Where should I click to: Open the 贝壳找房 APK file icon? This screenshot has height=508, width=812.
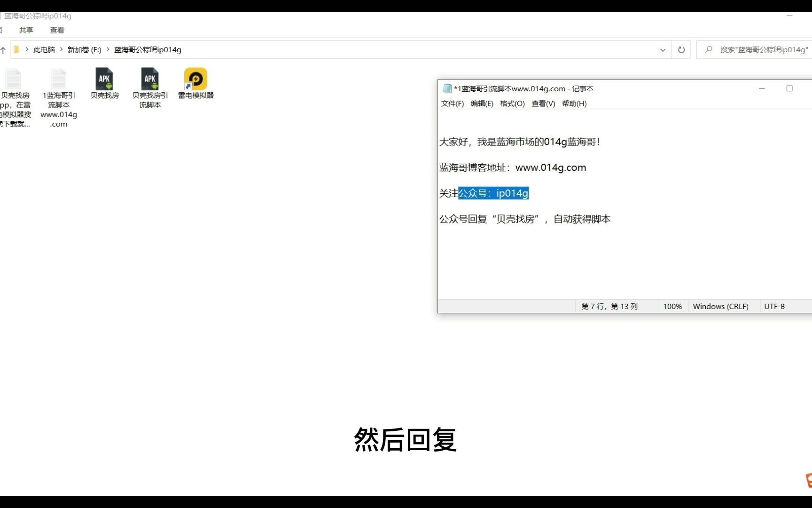tap(104, 79)
